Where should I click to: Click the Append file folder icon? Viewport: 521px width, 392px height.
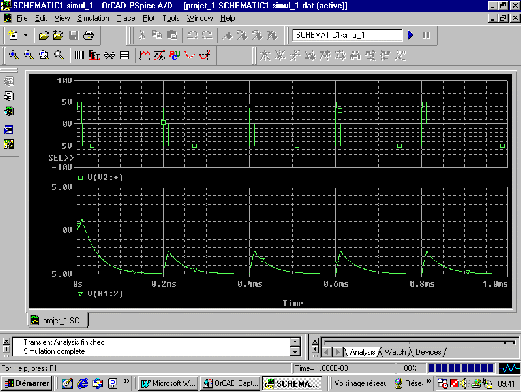point(58,35)
